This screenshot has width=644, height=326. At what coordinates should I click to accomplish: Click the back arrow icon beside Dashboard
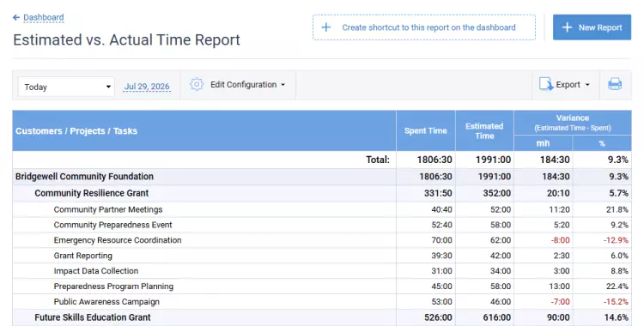(16, 17)
